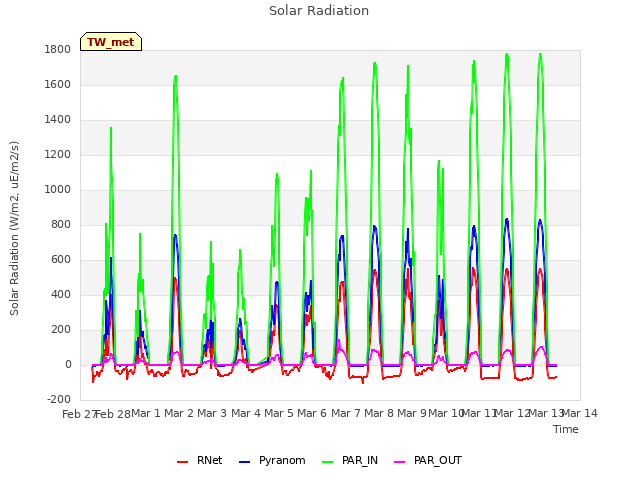Screen dimensions: 640x480
Task: Click the red RNet legend line swatch
Action: click(182, 462)
